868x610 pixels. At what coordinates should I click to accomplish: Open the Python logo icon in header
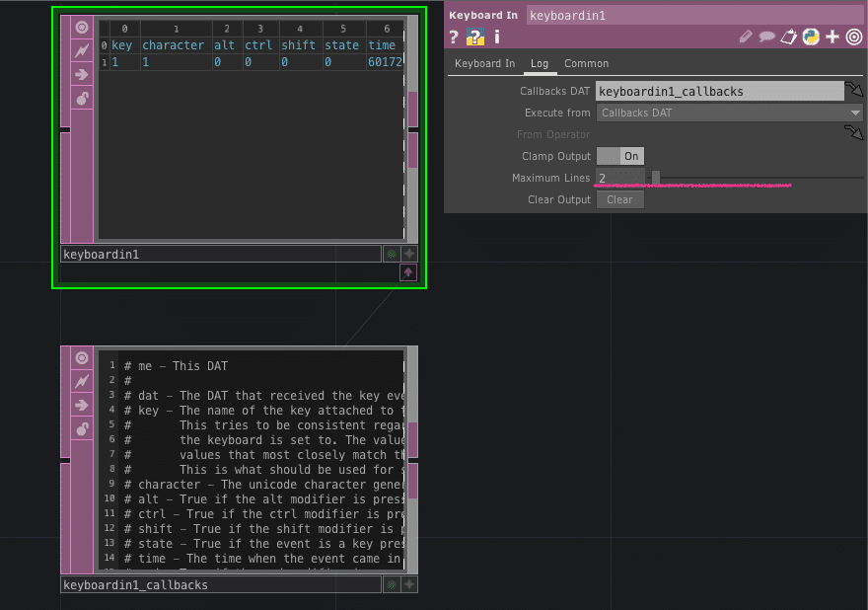click(811, 38)
